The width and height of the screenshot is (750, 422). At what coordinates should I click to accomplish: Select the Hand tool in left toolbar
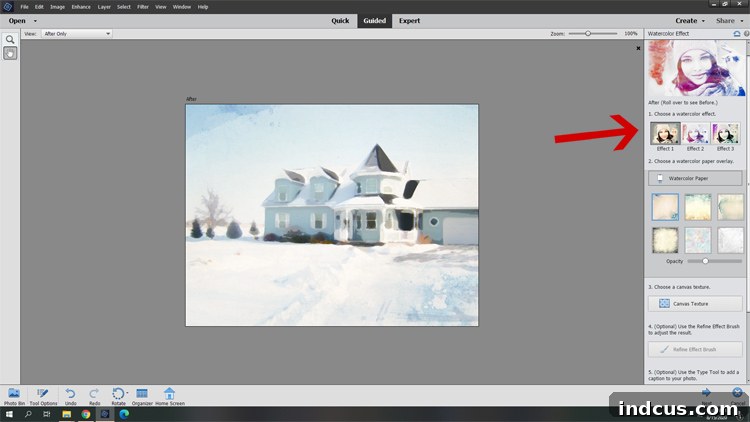[10, 53]
